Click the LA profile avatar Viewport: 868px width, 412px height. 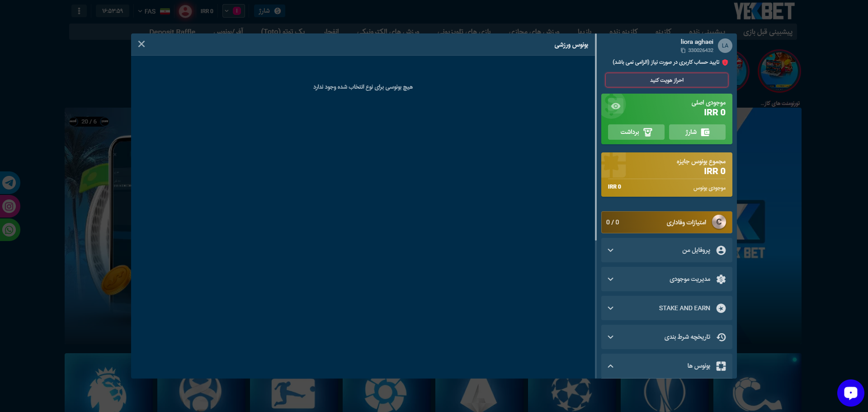click(x=725, y=46)
